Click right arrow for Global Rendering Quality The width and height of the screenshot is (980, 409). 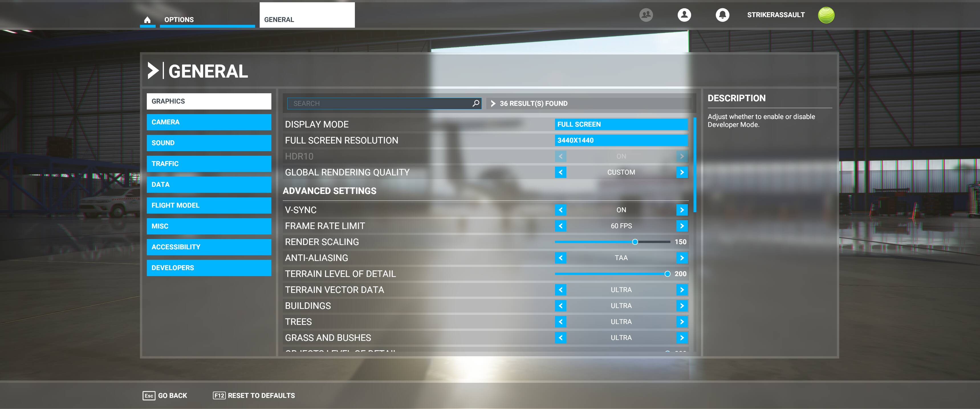click(682, 172)
